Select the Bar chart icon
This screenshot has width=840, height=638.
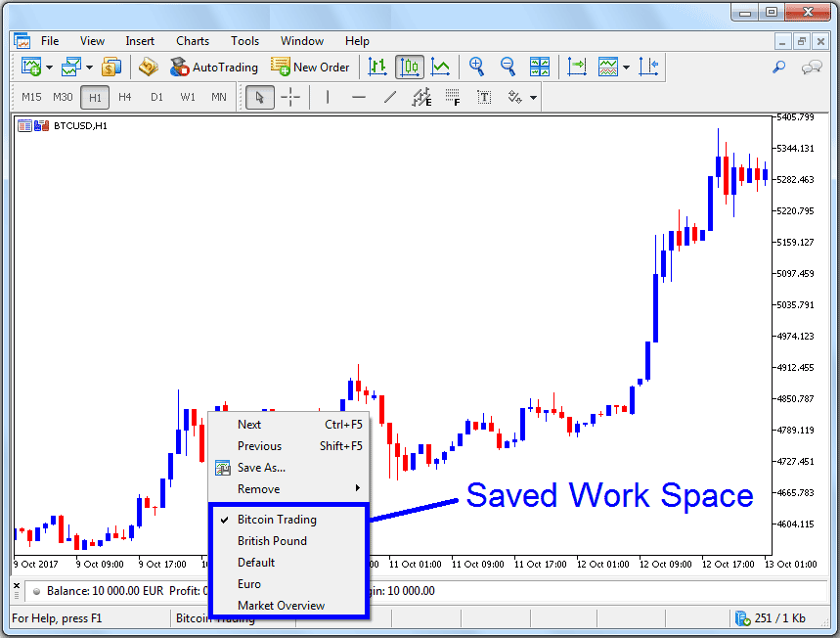click(378, 67)
